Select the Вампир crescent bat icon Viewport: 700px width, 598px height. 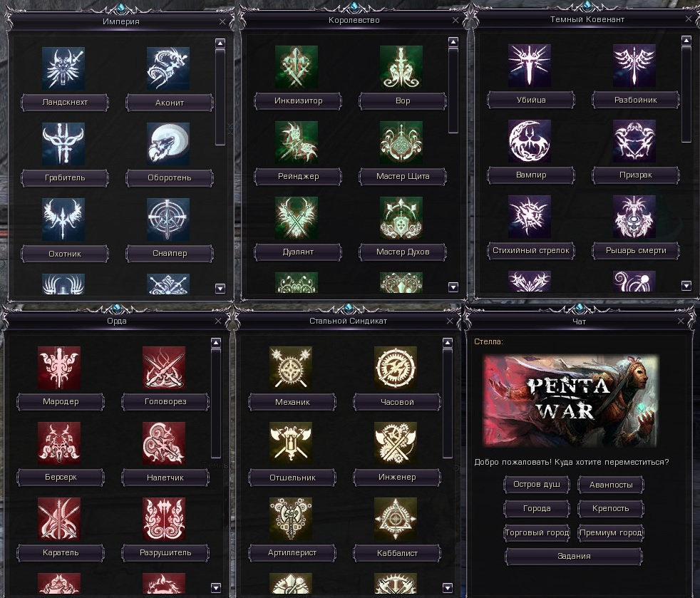(x=530, y=141)
